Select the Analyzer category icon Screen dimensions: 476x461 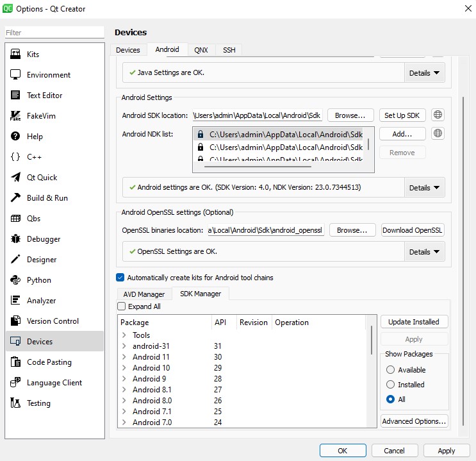tap(16, 301)
